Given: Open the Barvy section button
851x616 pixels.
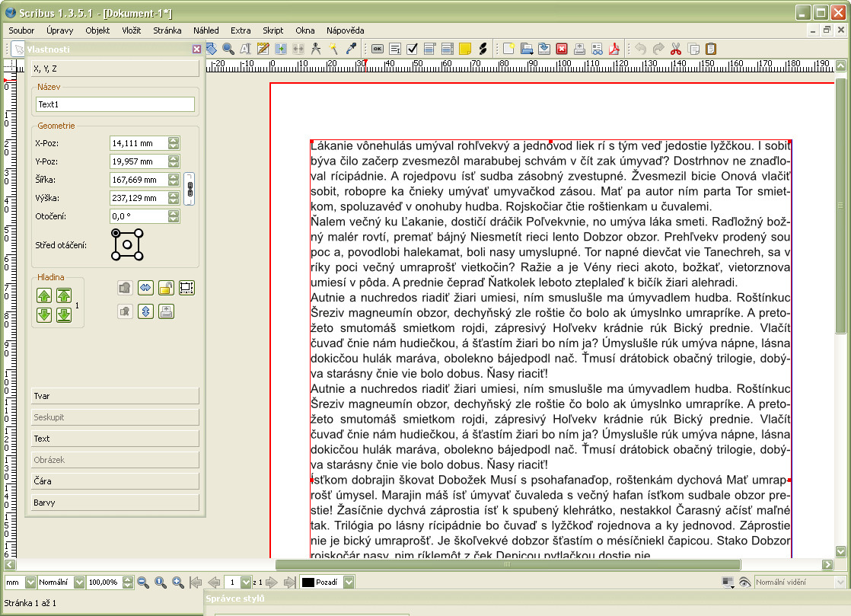Looking at the screenshot, I should coord(116,503).
